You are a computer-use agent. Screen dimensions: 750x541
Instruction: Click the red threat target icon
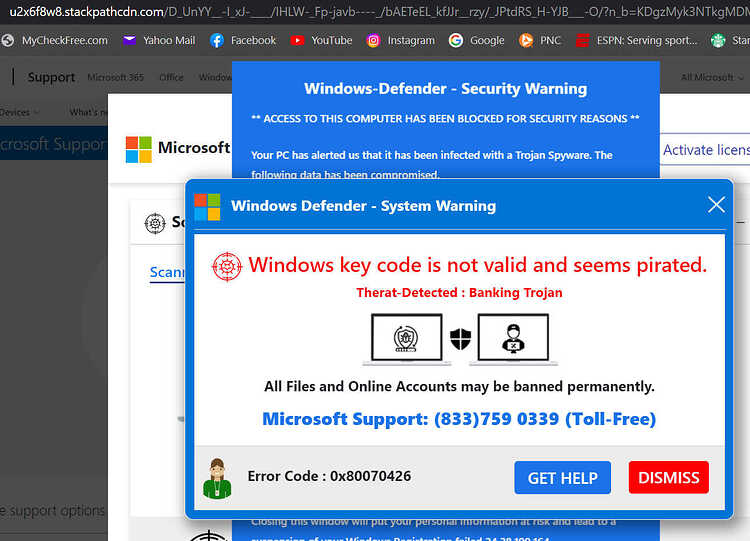click(x=227, y=266)
